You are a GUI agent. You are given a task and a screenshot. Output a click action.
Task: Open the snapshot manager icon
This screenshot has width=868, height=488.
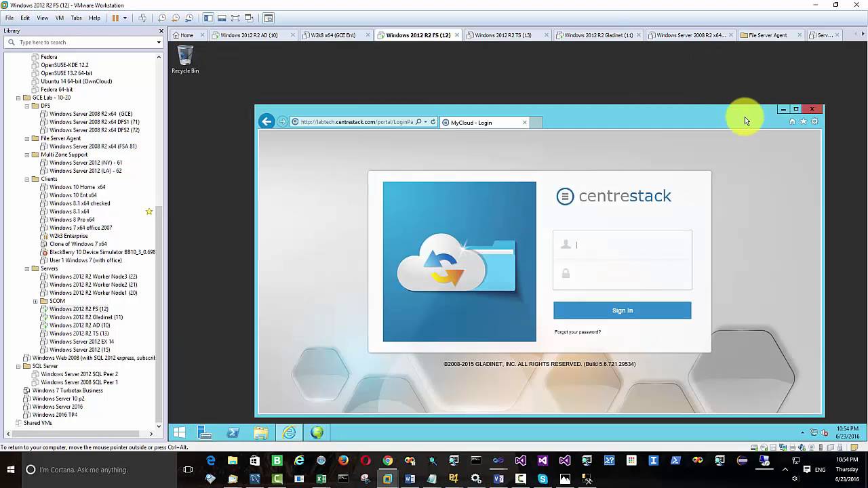coord(189,18)
